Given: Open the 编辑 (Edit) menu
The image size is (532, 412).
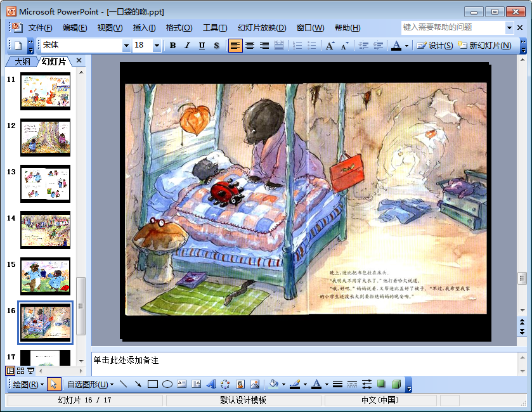Looking at the screenshot, I should coord(75,28).
